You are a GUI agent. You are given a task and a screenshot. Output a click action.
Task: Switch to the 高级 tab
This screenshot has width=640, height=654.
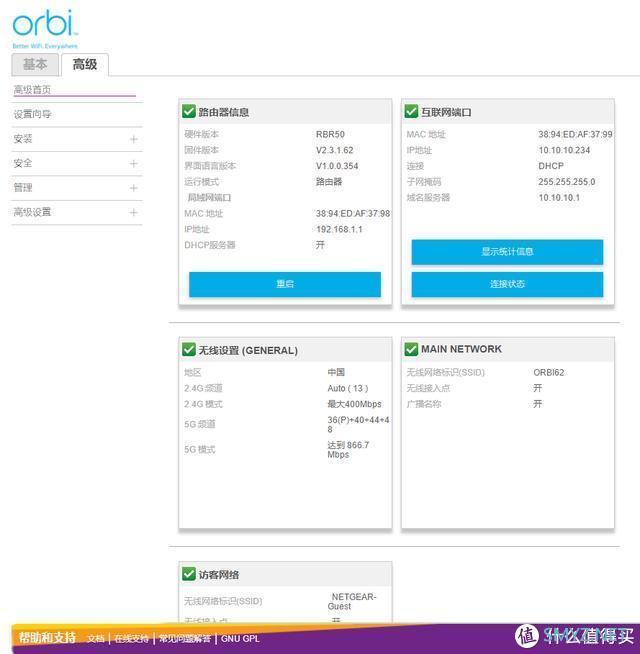point(85,65)
